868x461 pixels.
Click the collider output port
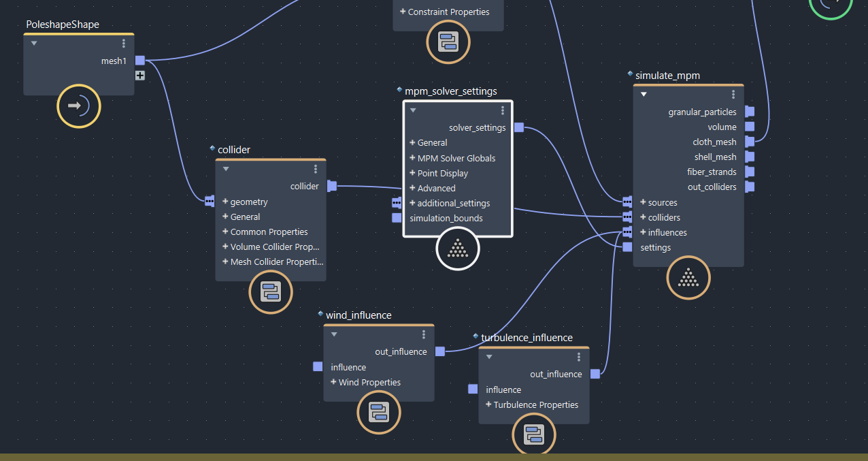pos(332,186)
